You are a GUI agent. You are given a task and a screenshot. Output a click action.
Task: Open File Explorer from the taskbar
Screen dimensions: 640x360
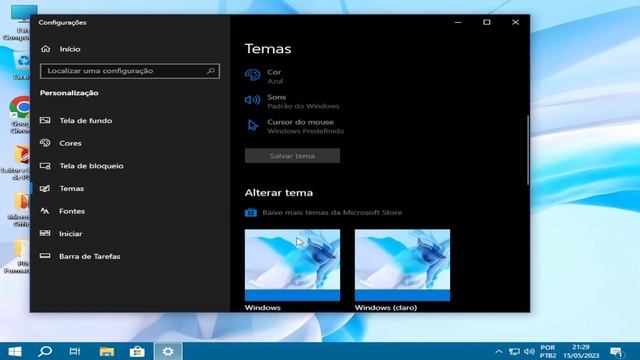(x=107, y=351)
